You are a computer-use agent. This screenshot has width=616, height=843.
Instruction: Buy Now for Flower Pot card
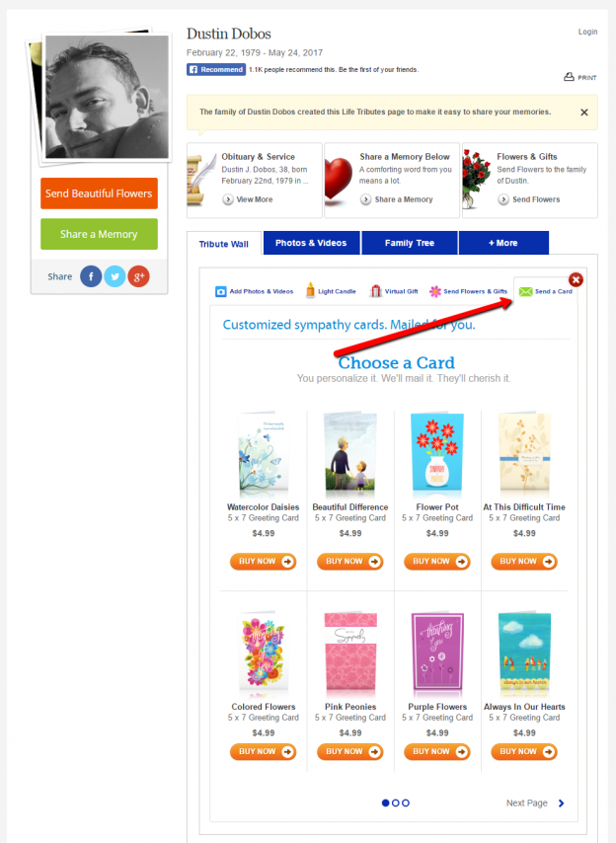[x=437, y=562]
